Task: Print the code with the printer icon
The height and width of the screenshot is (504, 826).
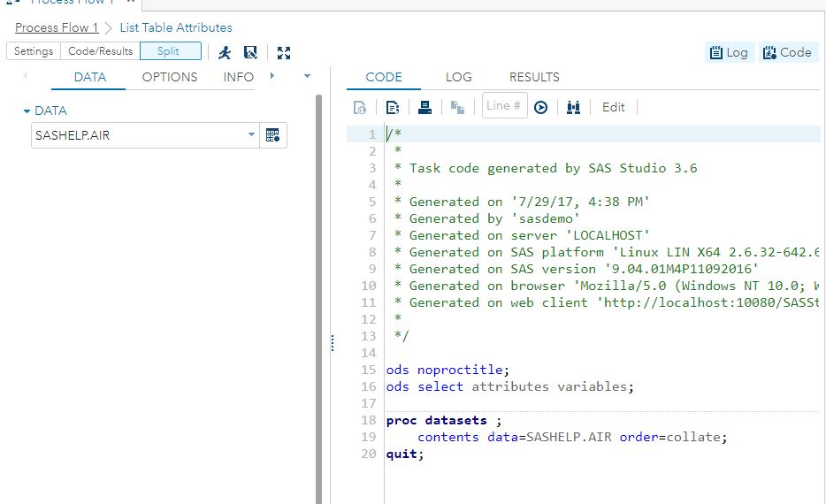Action: 424,108
